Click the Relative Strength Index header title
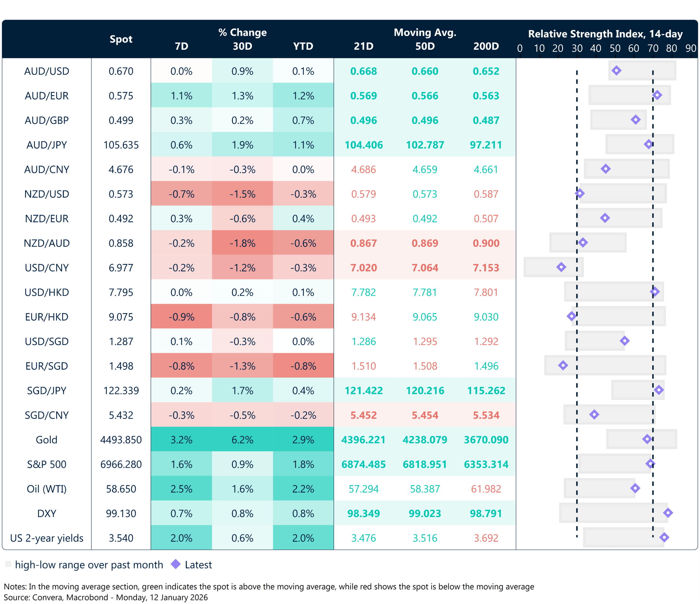700x604 pixels. 605,34
